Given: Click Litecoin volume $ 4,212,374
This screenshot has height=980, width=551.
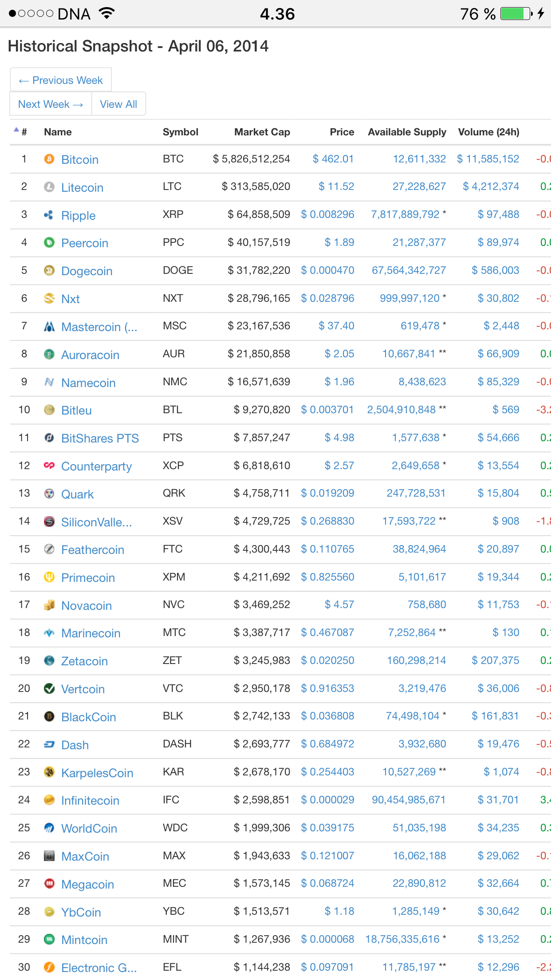Looking at the screenshot, I should [491, 186].
